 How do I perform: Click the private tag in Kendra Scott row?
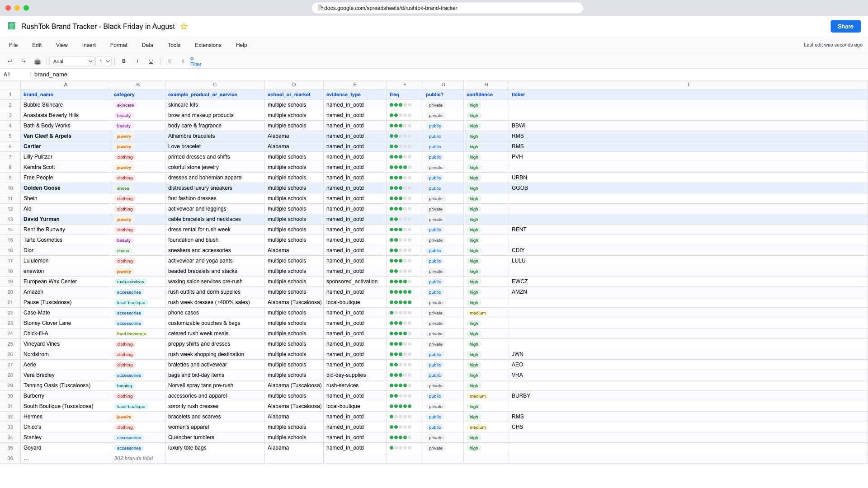click(x=436, y=168)
